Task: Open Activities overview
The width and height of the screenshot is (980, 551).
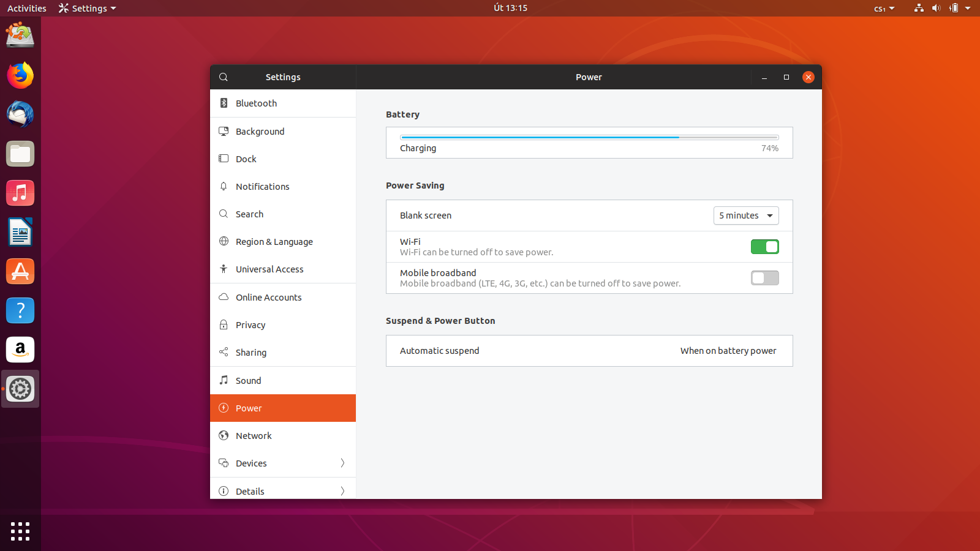Action: pos(26,8)
